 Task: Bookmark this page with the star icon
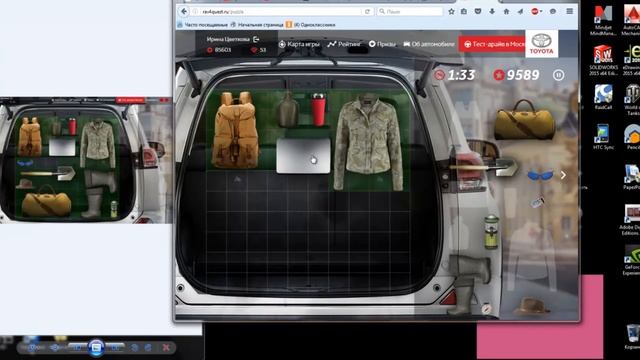point(451,11)
